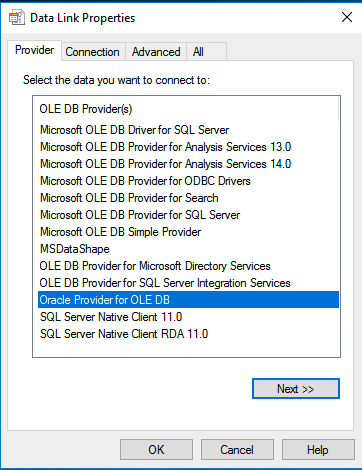
Task: Click the Provider tab
Action: (x=34, y=50)
